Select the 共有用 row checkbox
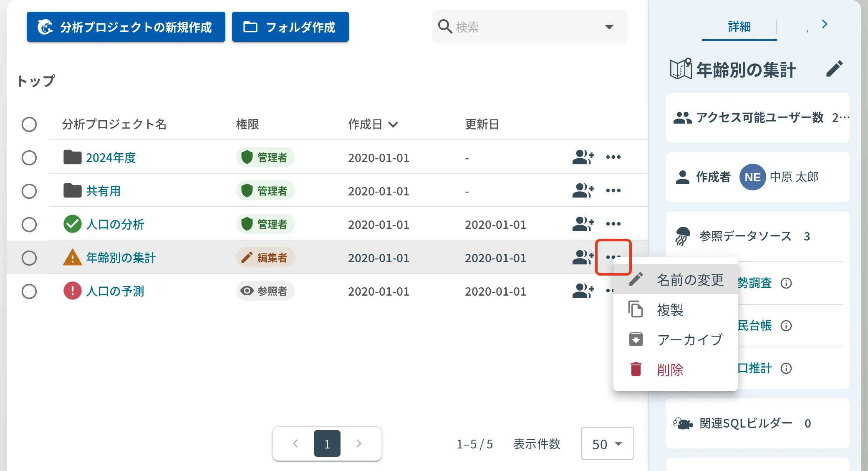The image size is (868, 471). 29,191
